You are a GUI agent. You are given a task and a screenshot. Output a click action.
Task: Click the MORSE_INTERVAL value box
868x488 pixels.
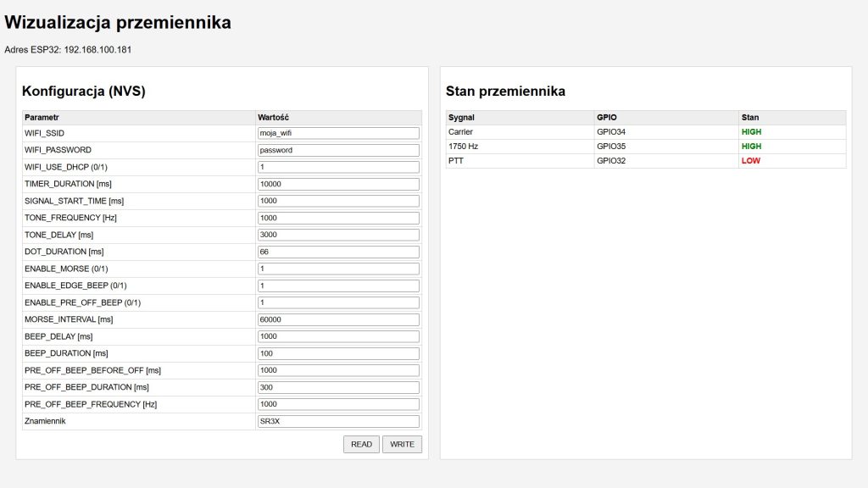pos(338,319)
